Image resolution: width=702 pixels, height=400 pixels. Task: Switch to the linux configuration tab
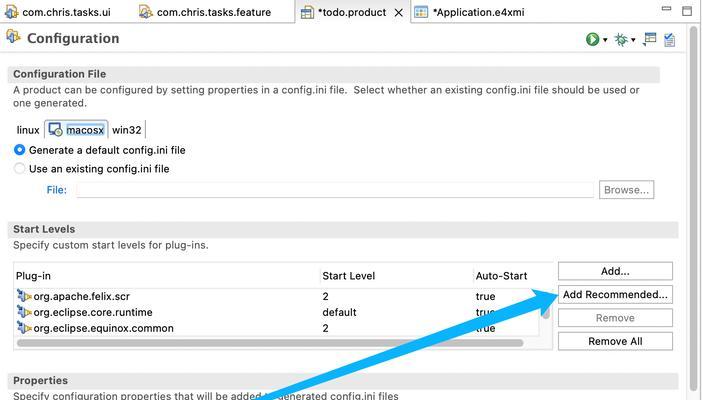[x=28, y=130]
